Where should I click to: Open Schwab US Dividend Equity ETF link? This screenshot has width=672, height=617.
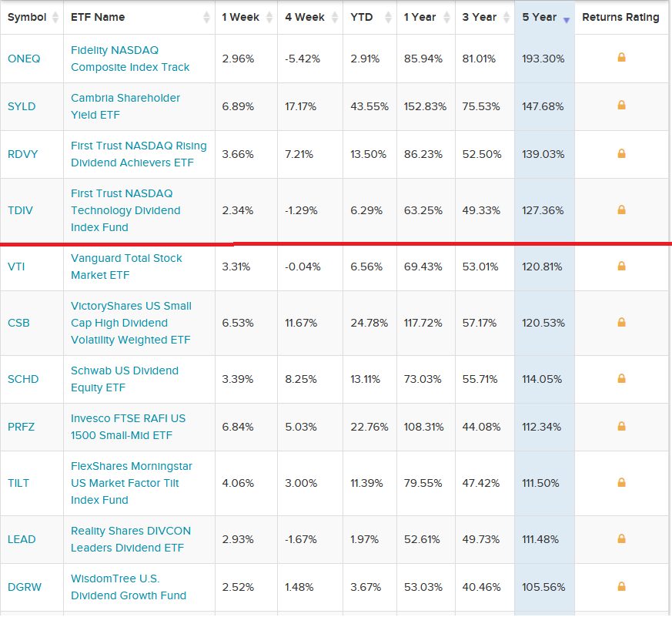point(124,379)
